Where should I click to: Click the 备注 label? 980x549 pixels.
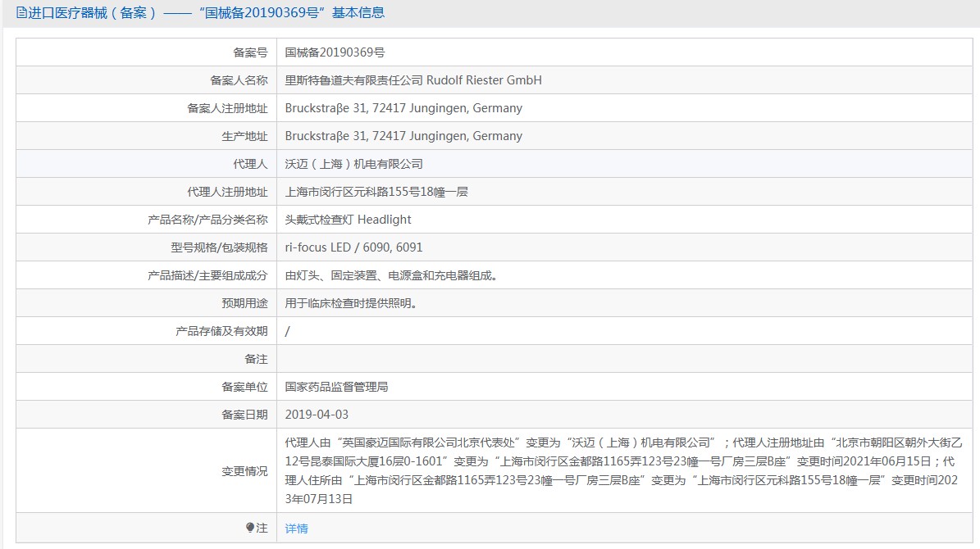coord(256,359)
